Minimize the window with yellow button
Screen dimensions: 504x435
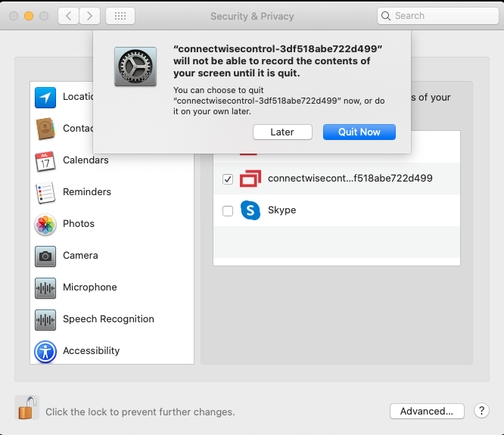[29, 16]
